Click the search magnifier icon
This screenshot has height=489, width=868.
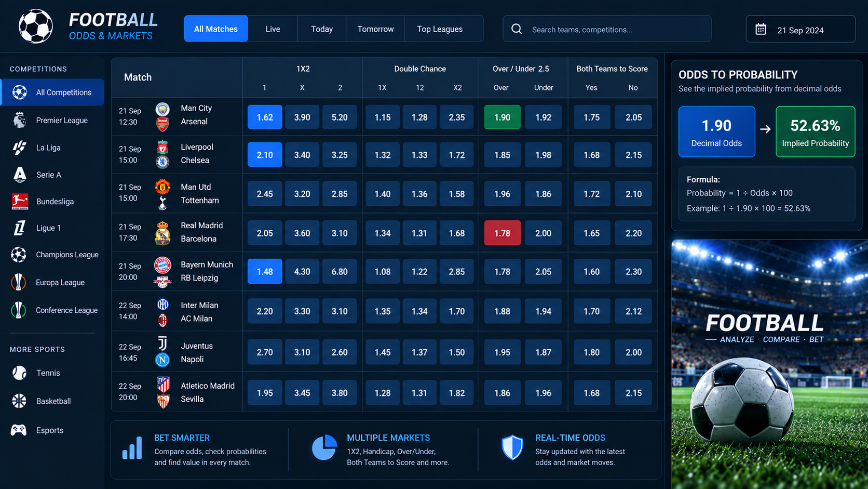tap(517, 29)
